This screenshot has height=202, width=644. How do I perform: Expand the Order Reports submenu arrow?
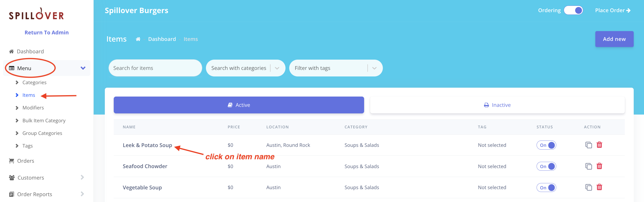(83, 194)
